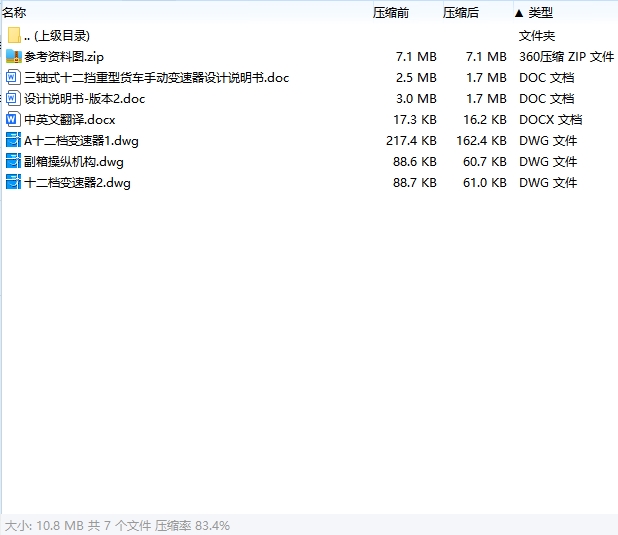The height and width of the screenshot is (535, 618).
Task: Click the 16.2 KB compressed size cell
Action: pyautogui.click(x=485, y=119)
